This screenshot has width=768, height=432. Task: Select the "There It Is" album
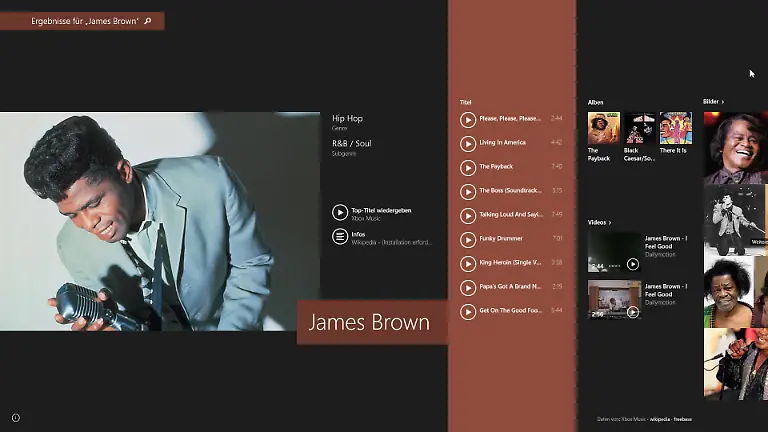click(676, 128)
